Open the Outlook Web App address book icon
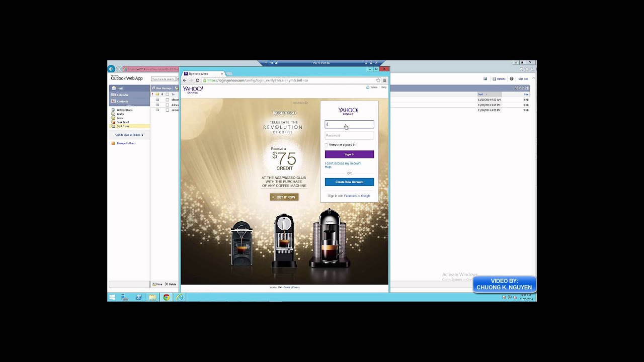 [x=486, y=79]
